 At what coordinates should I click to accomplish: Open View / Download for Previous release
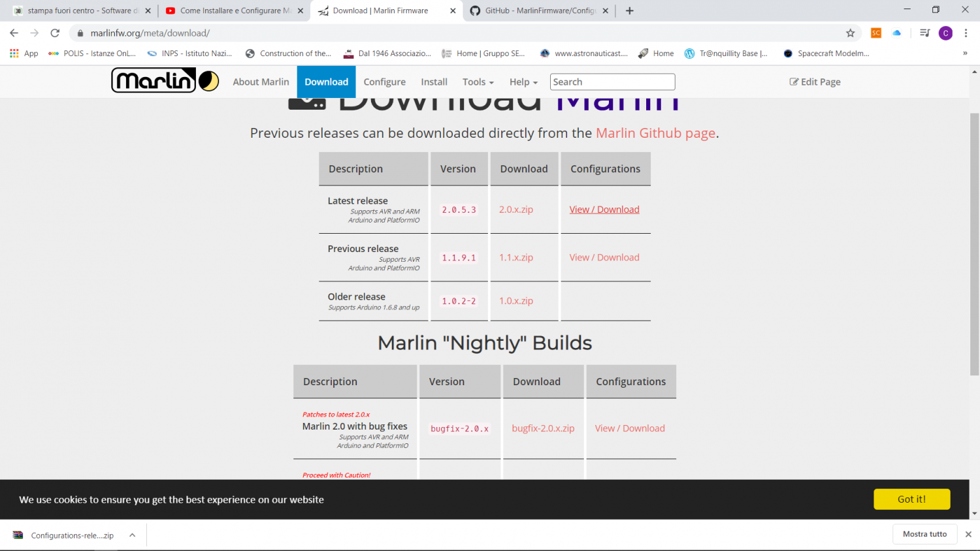pyautogui.click(x=604, y=257)
